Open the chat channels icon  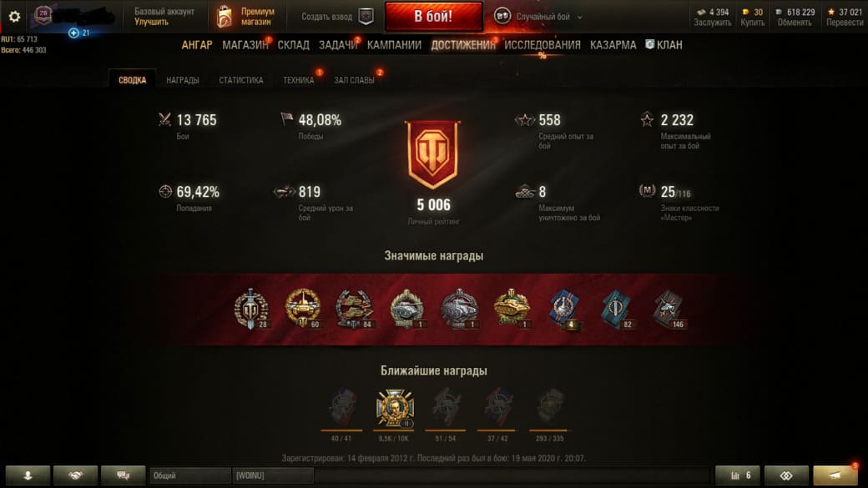point(124,475)
